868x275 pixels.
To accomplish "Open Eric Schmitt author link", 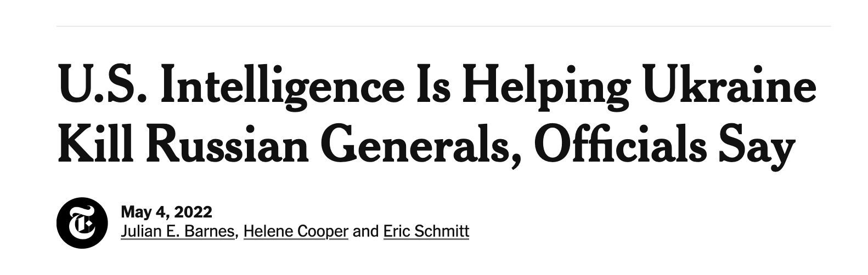I will 426,232.
